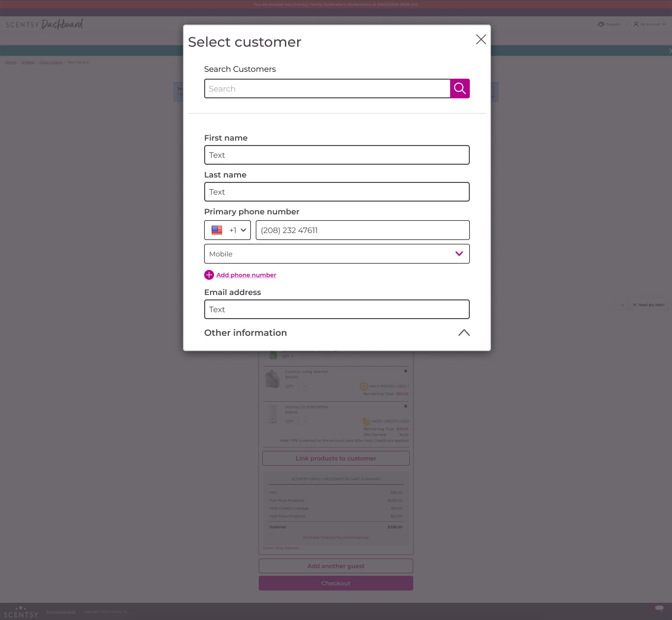Click the Add phone number link
Viewport: 672px width, 620px height.
tap(246, 275)
